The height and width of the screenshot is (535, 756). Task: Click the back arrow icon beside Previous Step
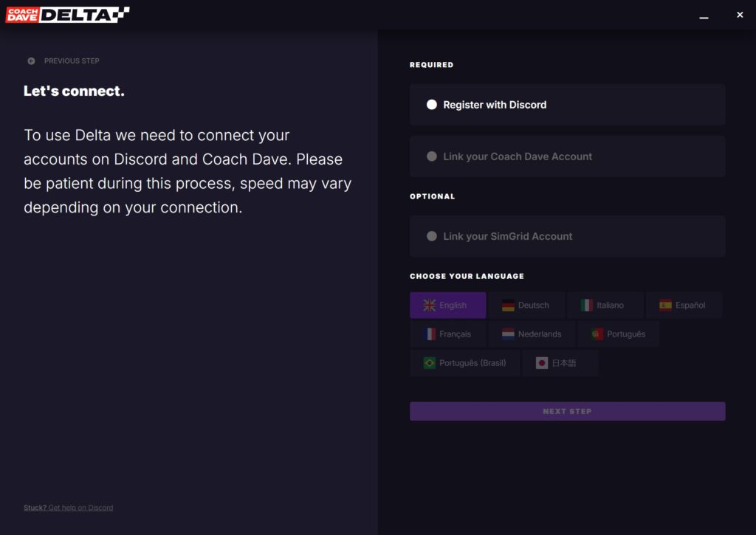coord(31,61)
